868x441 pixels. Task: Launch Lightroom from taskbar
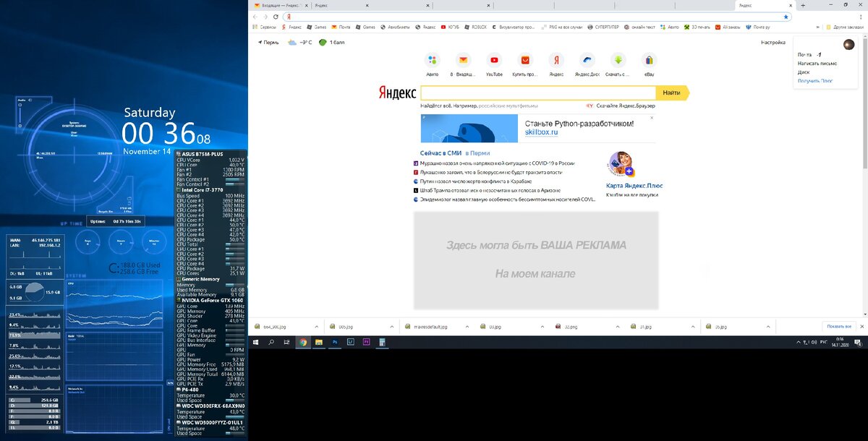tap(351, 342)
